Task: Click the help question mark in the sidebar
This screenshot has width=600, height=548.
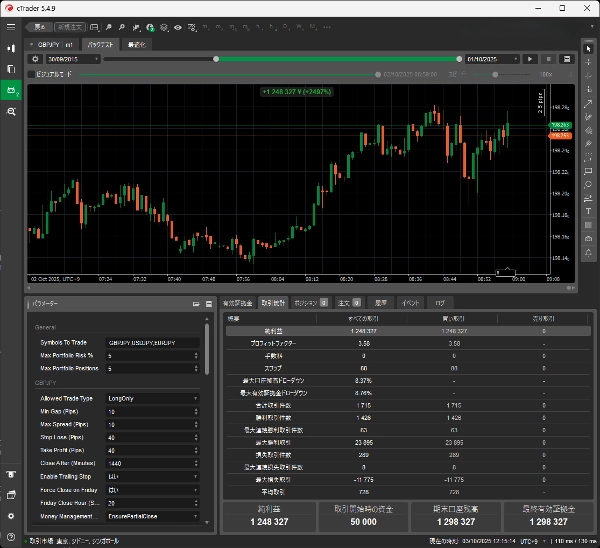Action: pos(11,537)
